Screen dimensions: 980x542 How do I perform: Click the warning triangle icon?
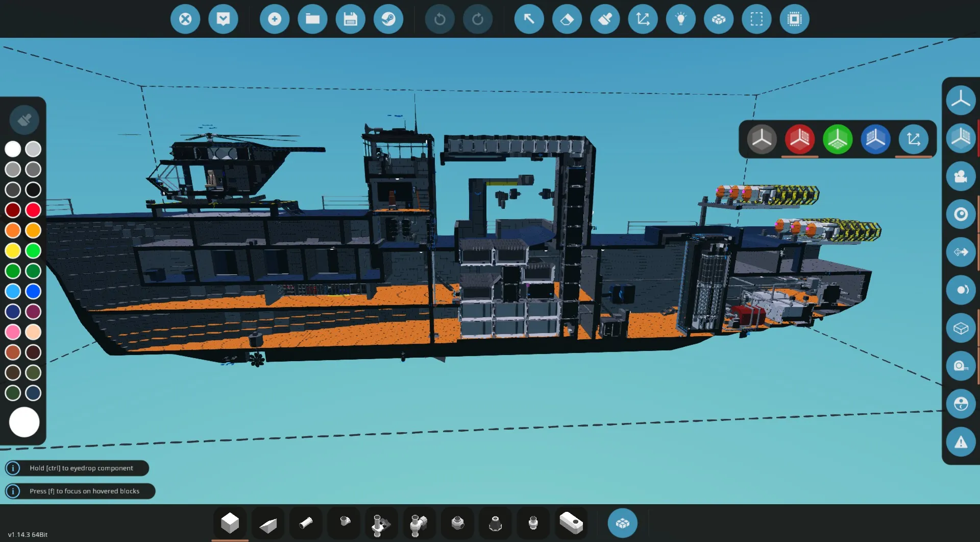961,442
